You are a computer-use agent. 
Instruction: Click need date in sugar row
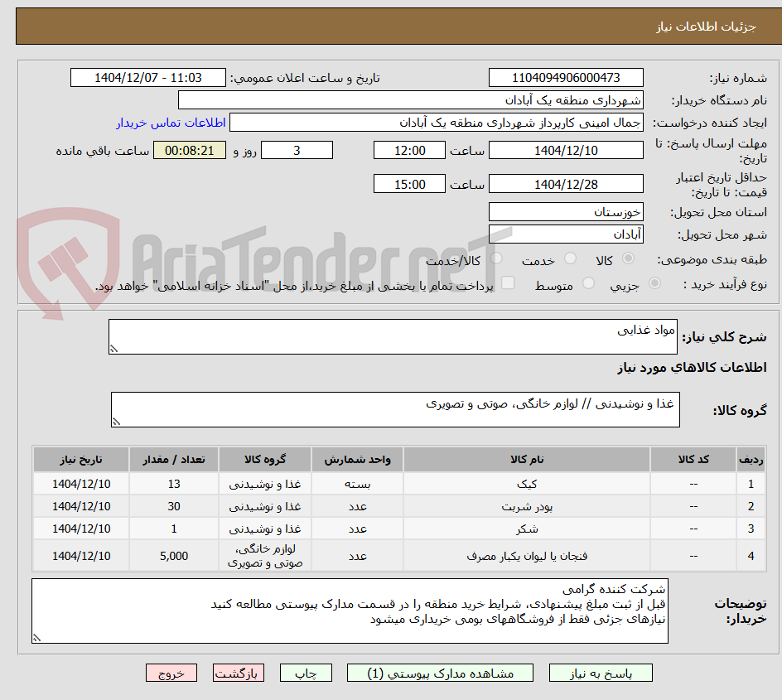pos(81,529)
